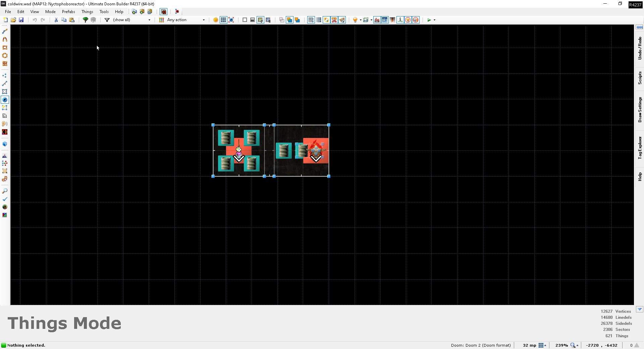
Task: Open the View menu
Action: 35,11
